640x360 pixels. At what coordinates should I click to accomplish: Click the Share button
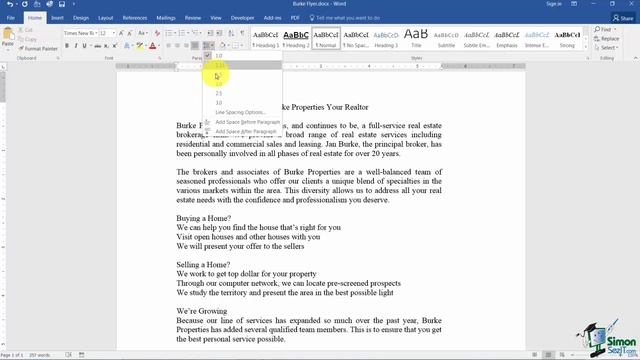point(623,18)
